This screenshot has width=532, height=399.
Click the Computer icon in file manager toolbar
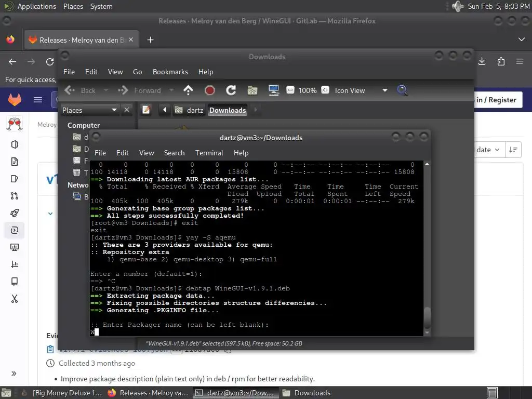273,90
